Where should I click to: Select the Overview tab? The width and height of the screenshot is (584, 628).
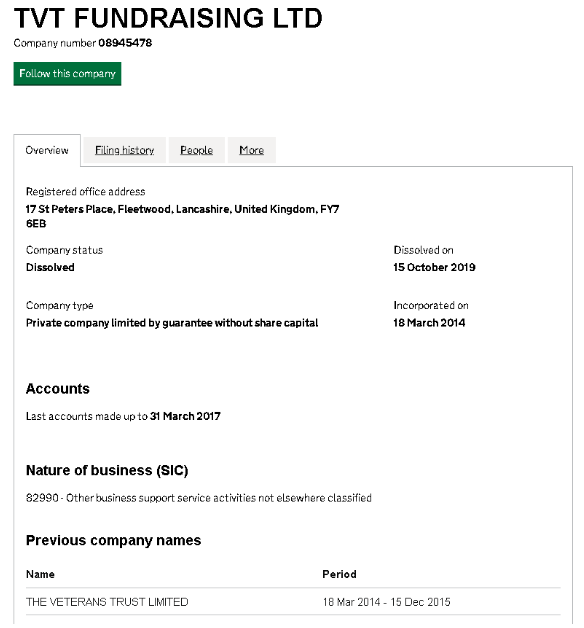tap(47, 151)
